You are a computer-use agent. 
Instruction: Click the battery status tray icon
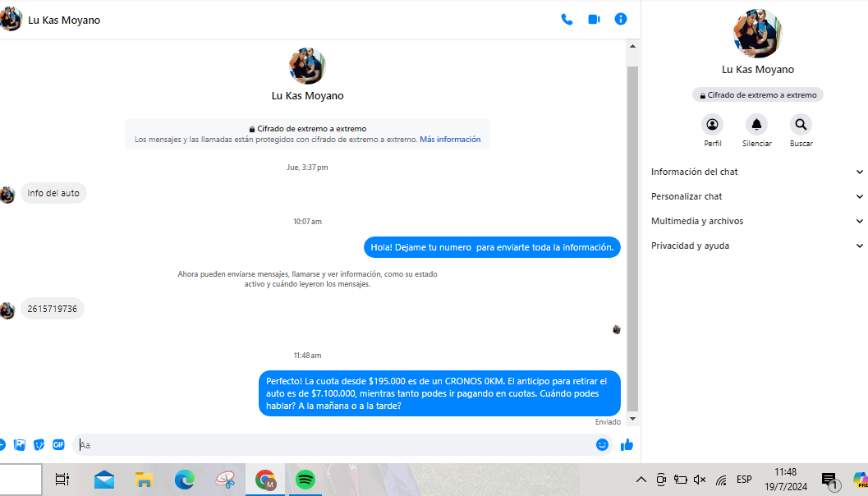(680, 480)
